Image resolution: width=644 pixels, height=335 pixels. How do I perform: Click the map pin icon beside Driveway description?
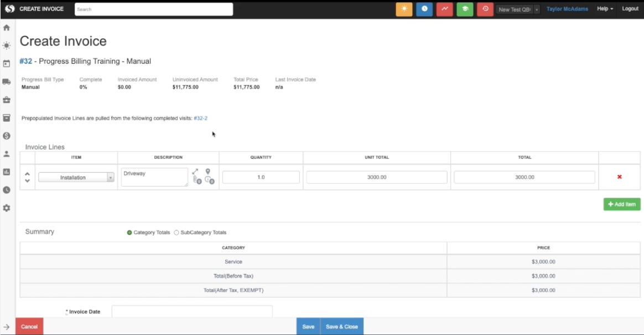point(208,172)
